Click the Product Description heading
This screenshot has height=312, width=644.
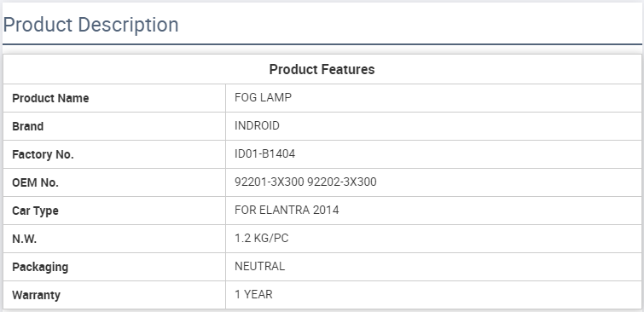[90, 25]
